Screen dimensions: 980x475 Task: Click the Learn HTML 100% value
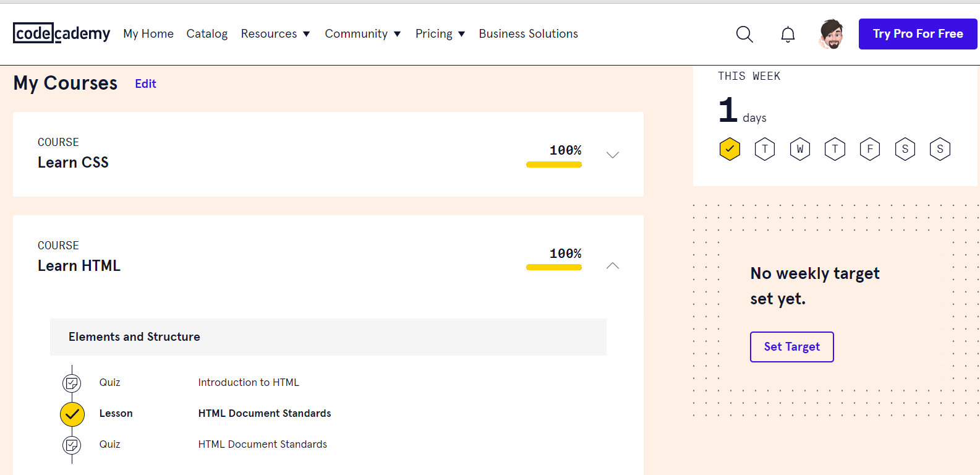(566, 254)
